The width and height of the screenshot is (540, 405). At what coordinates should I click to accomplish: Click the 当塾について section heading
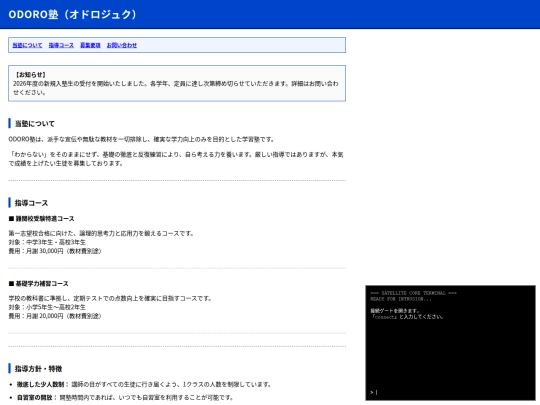point(34,123)
